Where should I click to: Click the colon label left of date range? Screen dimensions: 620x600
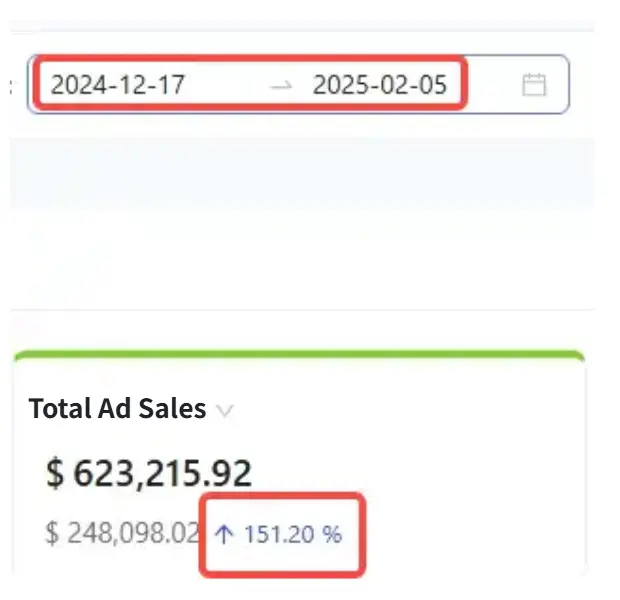(10, 86)
